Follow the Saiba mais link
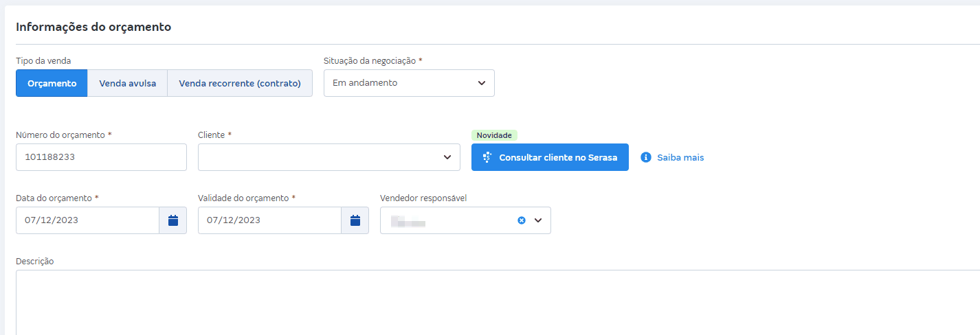Viewport: 980px width, 335px height. coord(680,157)
